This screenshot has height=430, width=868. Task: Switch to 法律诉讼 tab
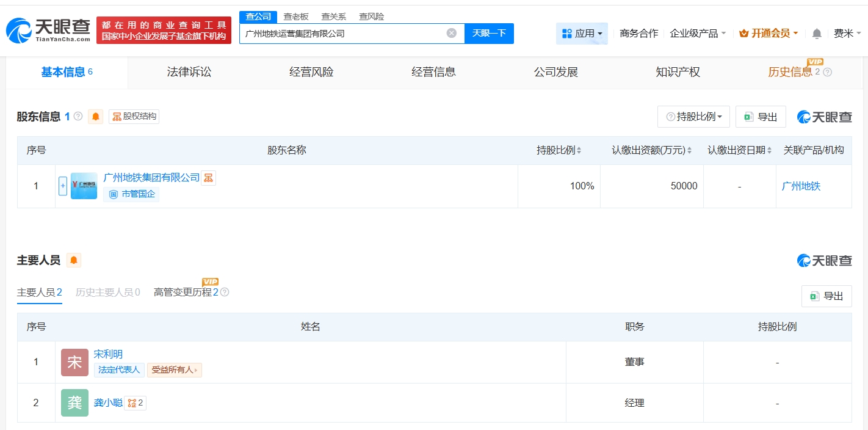click(189, 72)
